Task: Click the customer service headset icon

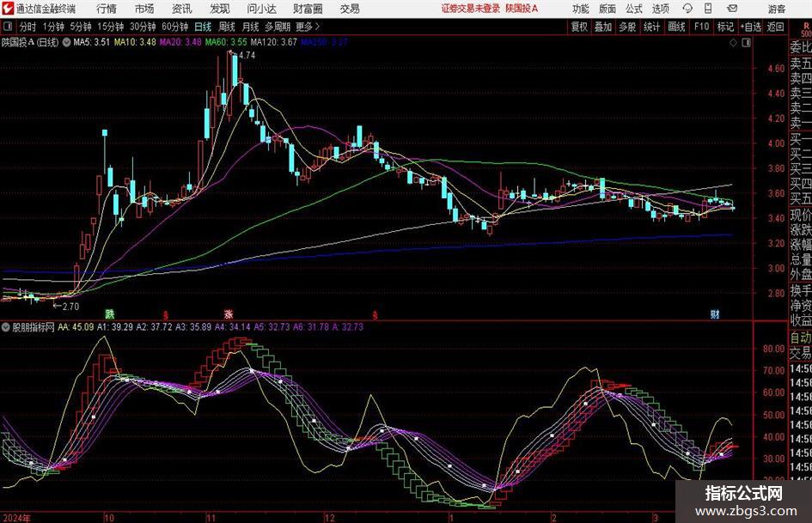Action: 687,9
